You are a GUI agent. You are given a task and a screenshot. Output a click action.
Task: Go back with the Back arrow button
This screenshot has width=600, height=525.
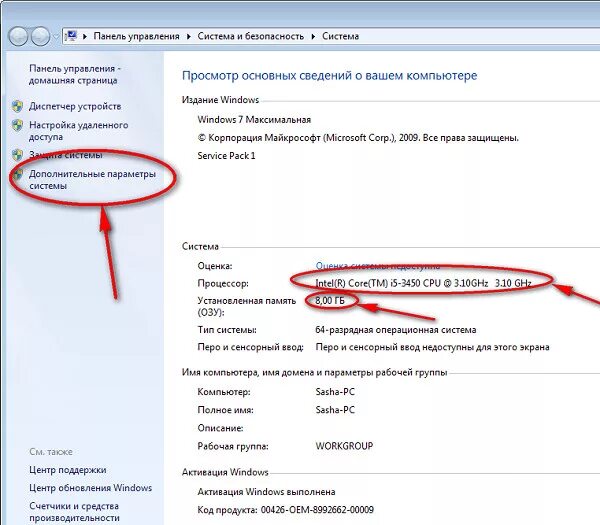pos(18,36)
